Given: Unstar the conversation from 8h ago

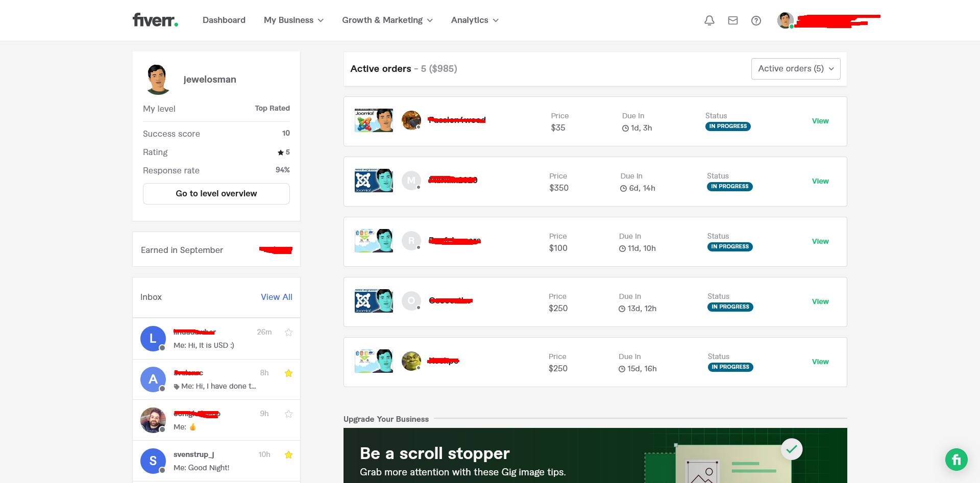Looking at the screenshot, I should 288,373.
